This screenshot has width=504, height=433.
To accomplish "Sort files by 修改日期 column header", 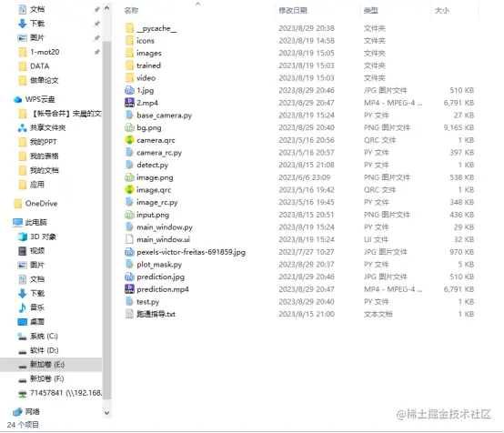I will [x=293, y=11].
